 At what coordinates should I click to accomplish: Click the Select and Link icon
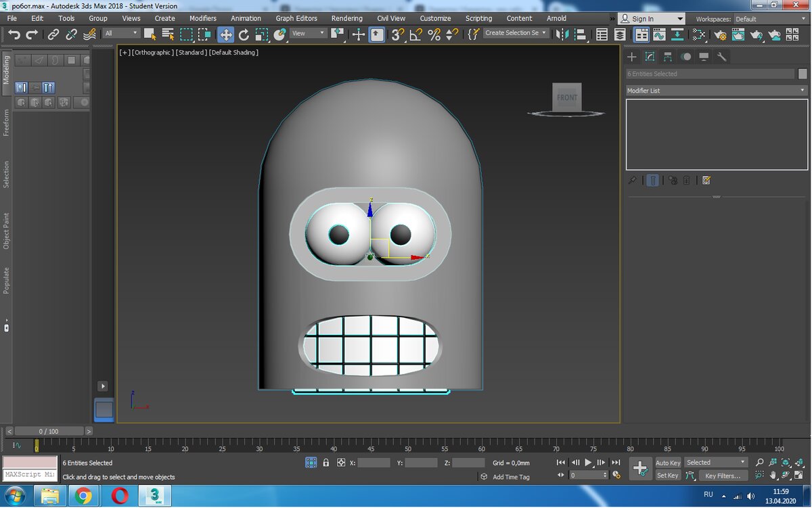(x=53, y=34)
